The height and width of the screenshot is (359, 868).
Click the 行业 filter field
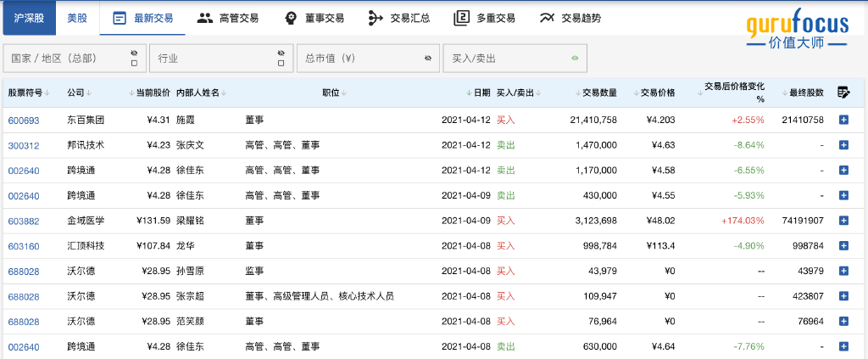pos(222,59)
